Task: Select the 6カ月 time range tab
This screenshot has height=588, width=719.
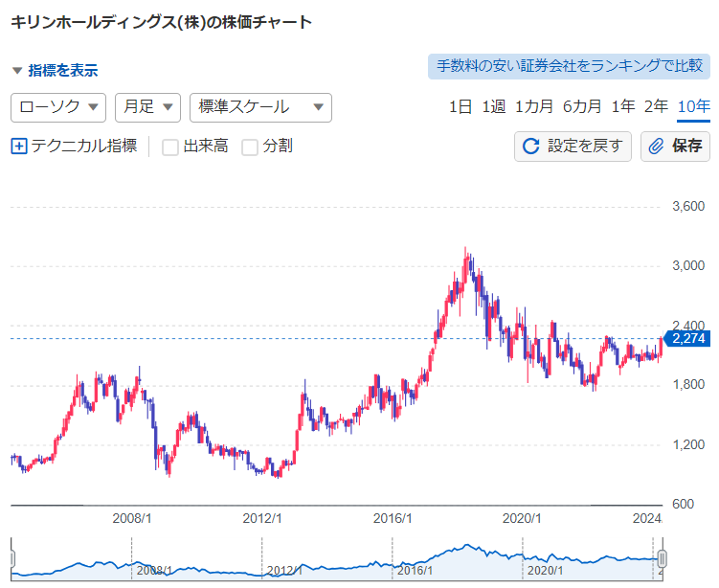Action: point(582,107)
